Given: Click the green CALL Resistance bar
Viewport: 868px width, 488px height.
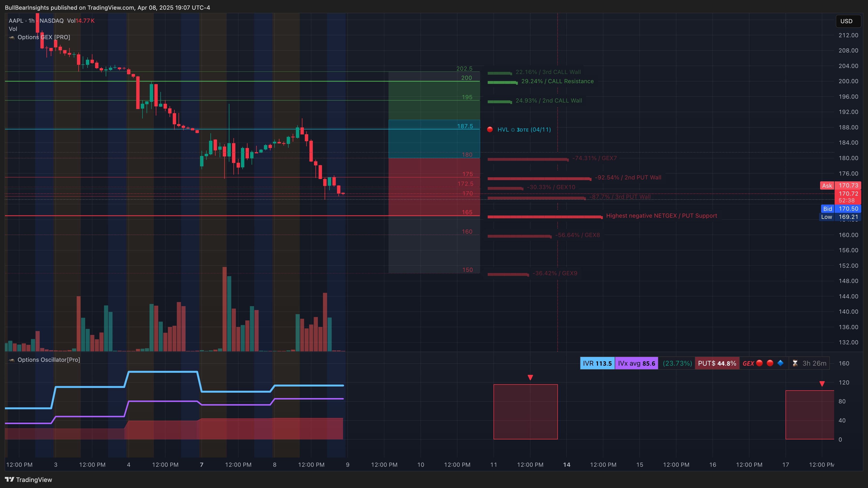Looking at the screenshot, I should 502,82.
